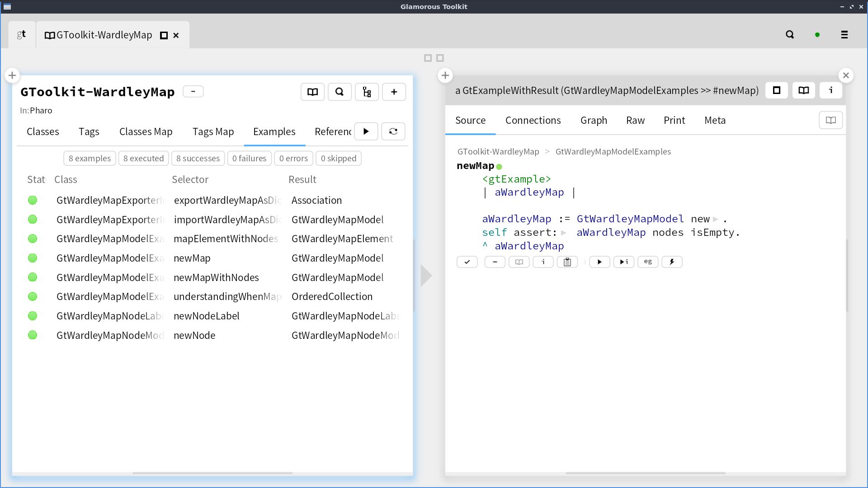Switch to Graph view tab

(594, 120)
